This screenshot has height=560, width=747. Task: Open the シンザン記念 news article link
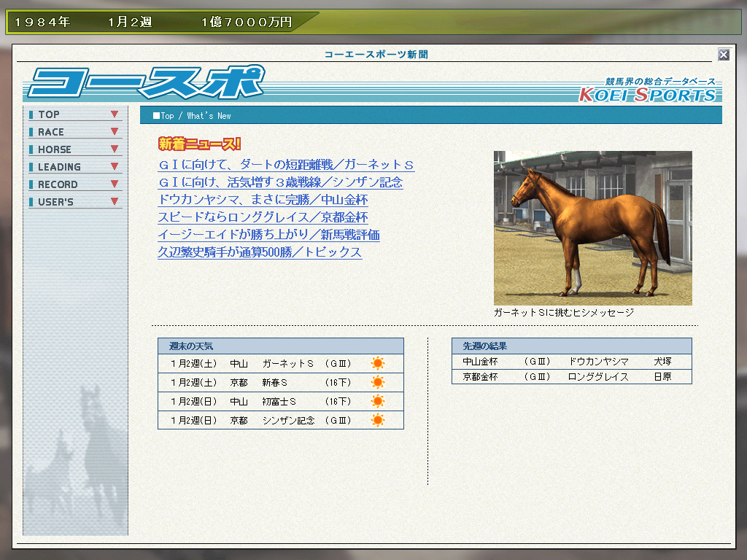click(280, 182)
